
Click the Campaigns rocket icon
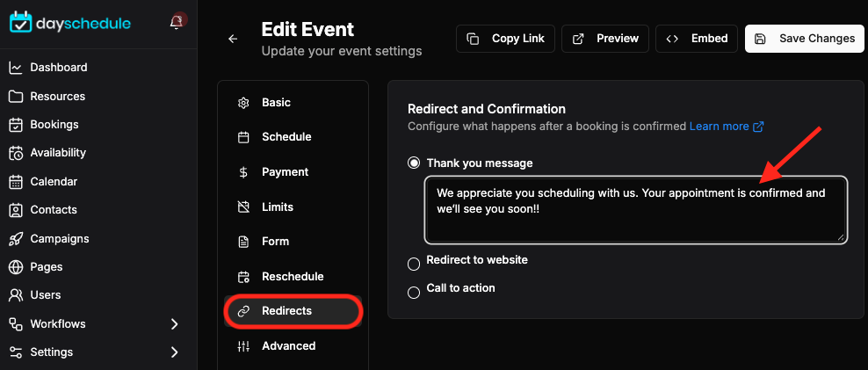pos(16,239)
